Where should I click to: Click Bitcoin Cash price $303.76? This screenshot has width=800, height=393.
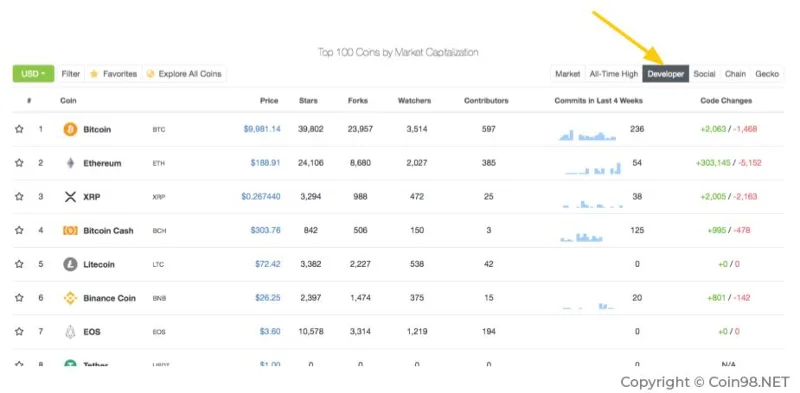(x=265, y=230)
